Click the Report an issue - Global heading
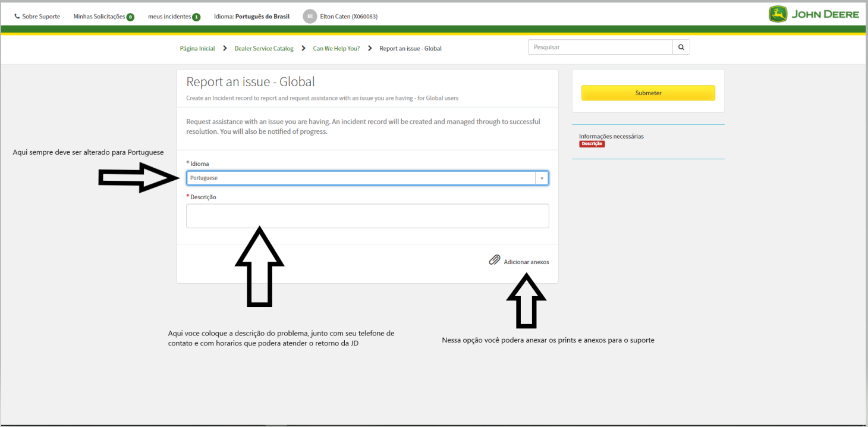Screen dimensions: 868x427 pos(251,82)
